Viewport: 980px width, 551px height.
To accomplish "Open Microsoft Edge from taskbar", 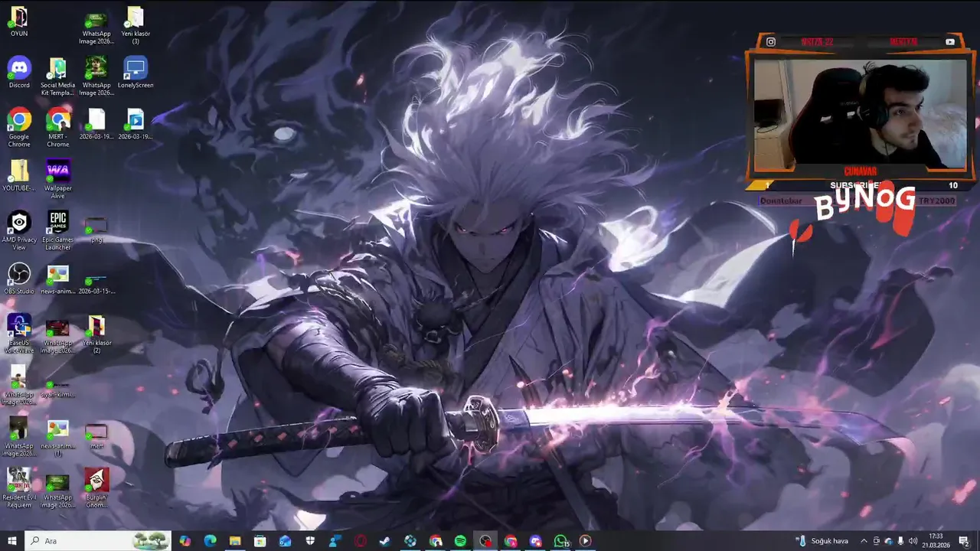I will click(x=211, y=541).
